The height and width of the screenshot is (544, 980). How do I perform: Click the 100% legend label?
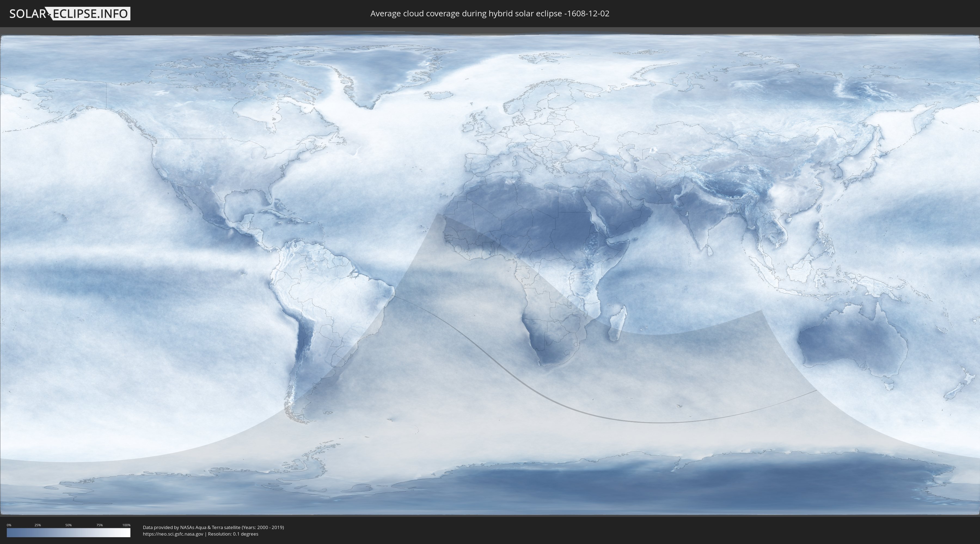tap(126, 525)
